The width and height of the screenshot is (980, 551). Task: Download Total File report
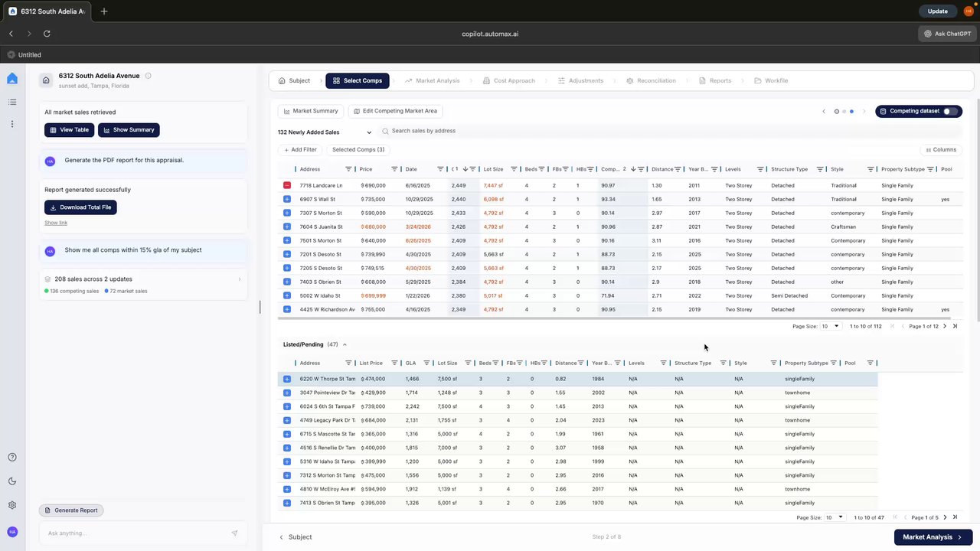coord(80,207)
